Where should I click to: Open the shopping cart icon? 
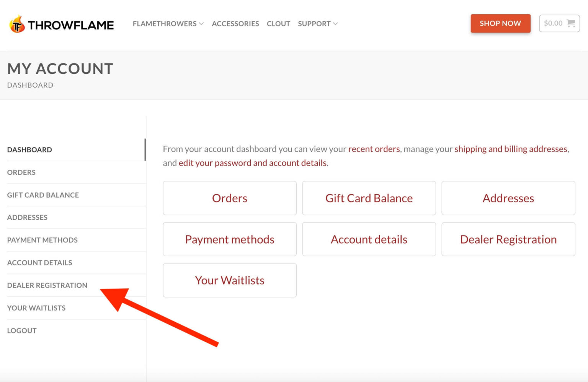coord(571,23)
